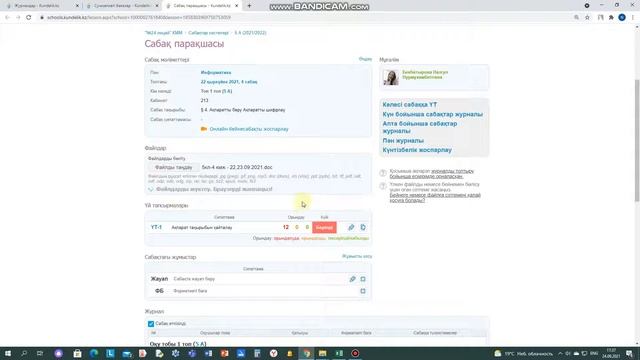Viewport: 640px width, 360px height.
Task: Copy the ҮТ-1 homework entry
Action: point(363,227)
